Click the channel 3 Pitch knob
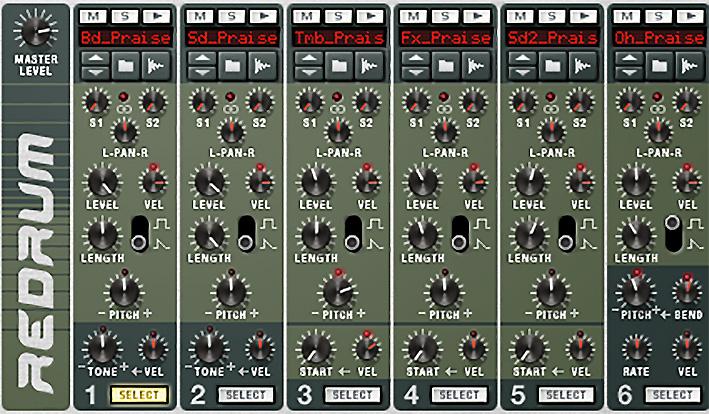 [x=337, y=292]
